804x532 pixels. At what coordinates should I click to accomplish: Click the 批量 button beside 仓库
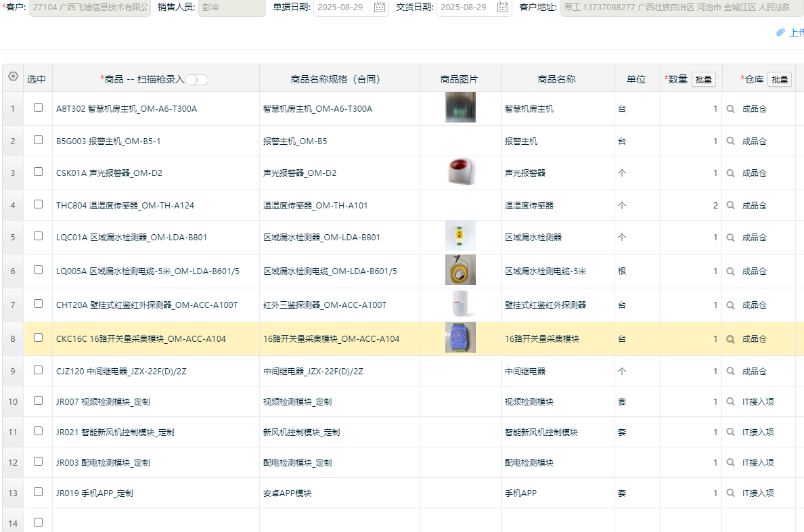pos(780,79)
